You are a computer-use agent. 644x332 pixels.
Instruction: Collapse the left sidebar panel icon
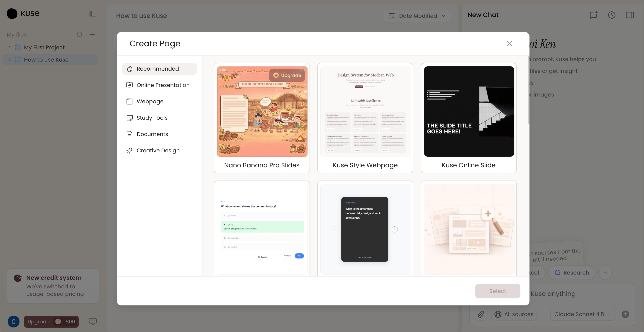tap(93, 14)
